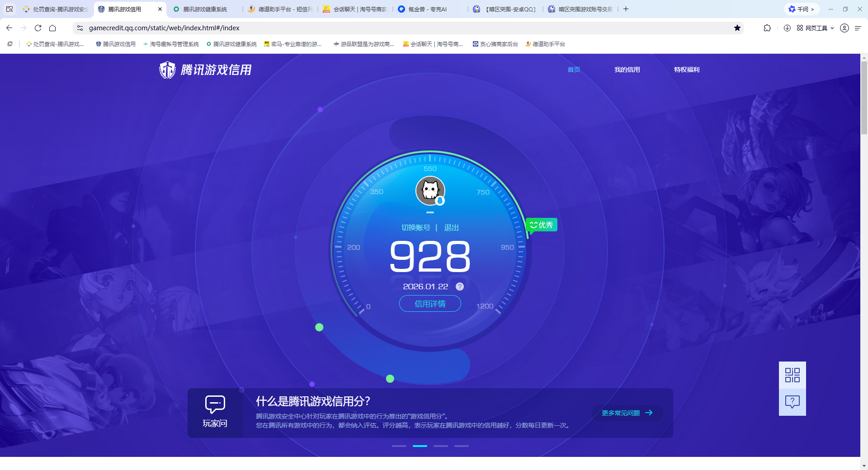Open the browser extensions puzzle icon
Image resolution: width=868 pixels, height=470 pixels.
767,28
